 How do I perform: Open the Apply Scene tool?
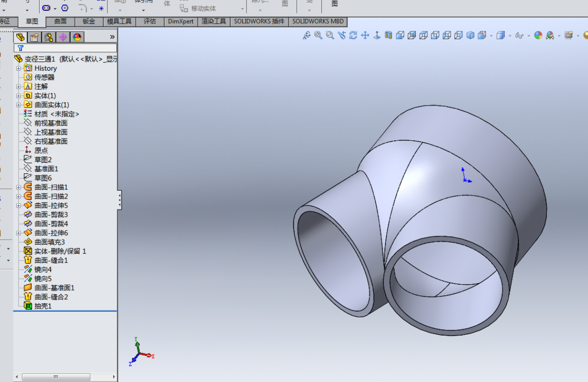[550, 35]
